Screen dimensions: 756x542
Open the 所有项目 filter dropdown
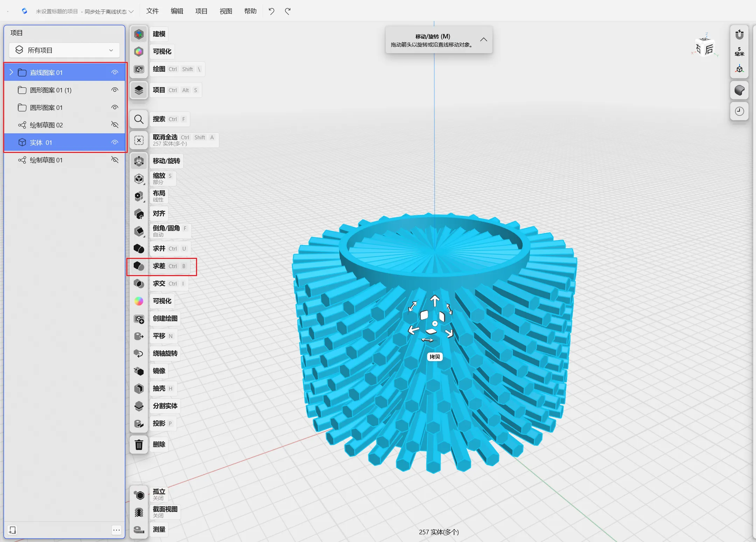(x=64, y=50)
